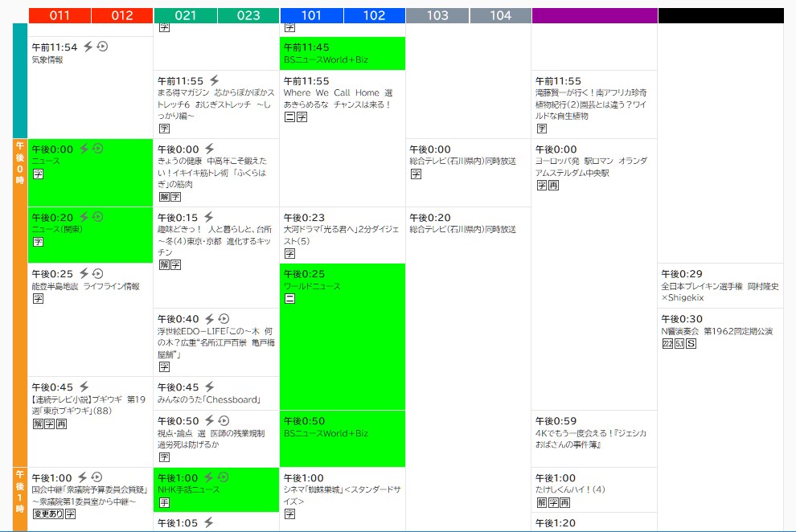Click 5.1 surround icon under N響演奏会
Viewport: 796px width, 532px height.
coord(679,344)
